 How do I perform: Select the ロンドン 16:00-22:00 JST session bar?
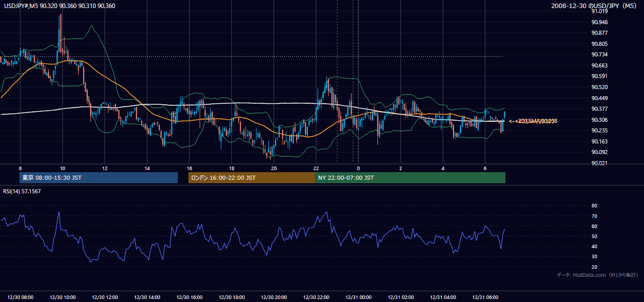coord(251,178)
